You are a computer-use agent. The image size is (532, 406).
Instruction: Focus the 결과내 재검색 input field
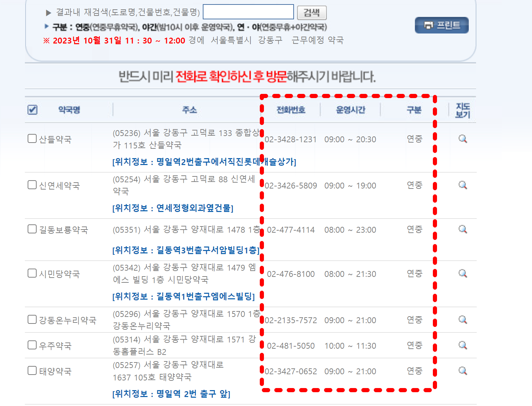[248, 12]
